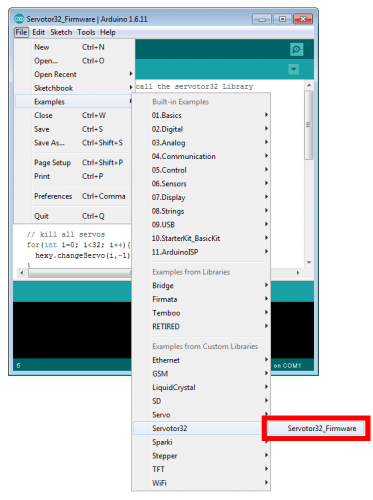Image resolution: width=373 pixels, height=500 pixels.
Task: Open the 11.ArduinoISP examples entry
Action: pos(201,252)
